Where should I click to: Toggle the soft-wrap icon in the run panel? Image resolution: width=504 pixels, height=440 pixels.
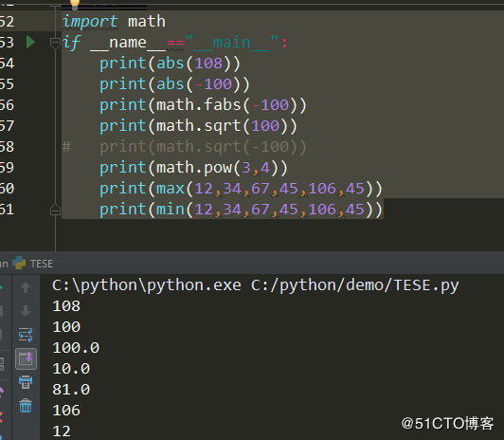(x=26, y=335)
